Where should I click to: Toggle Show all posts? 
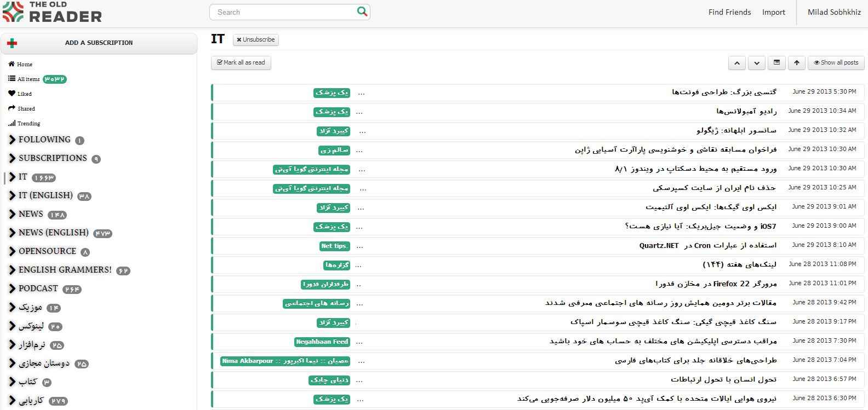click(x=836, y=63)
